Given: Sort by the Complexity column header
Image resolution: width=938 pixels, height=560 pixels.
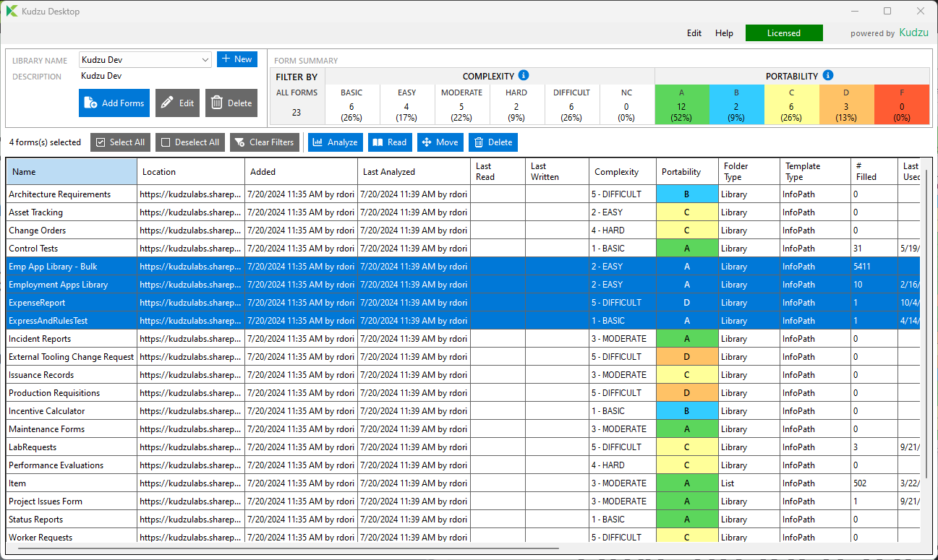Looking at the screenshot, I should click(x=618, y=172).
